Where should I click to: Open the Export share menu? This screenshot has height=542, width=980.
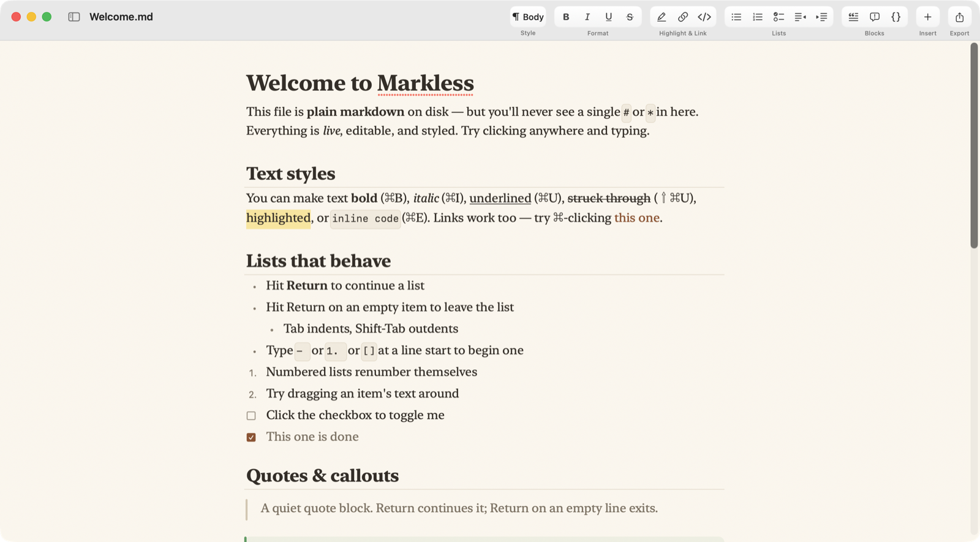tap(959, 17)
